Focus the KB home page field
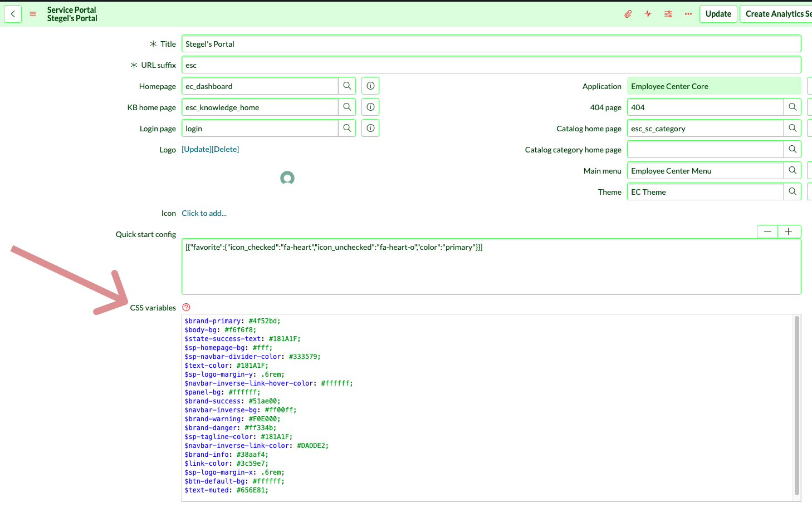Viewport: 812px width, 508px height. 260,107
